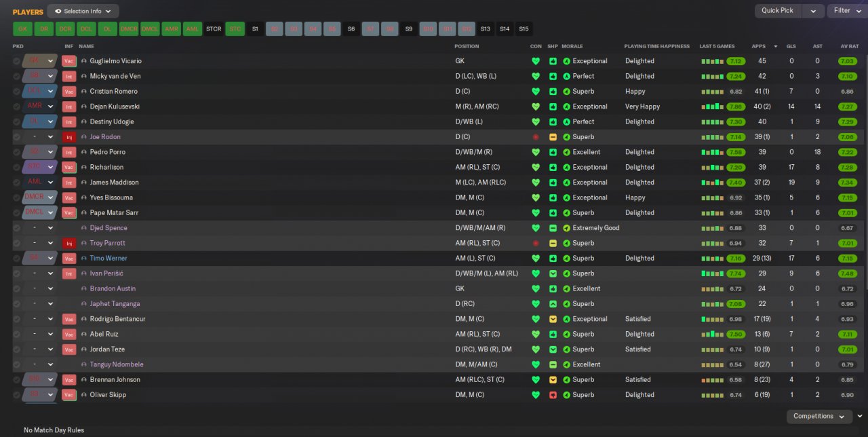Click the player icon beside Brandon Austin
868x437 pixels.
84,288
